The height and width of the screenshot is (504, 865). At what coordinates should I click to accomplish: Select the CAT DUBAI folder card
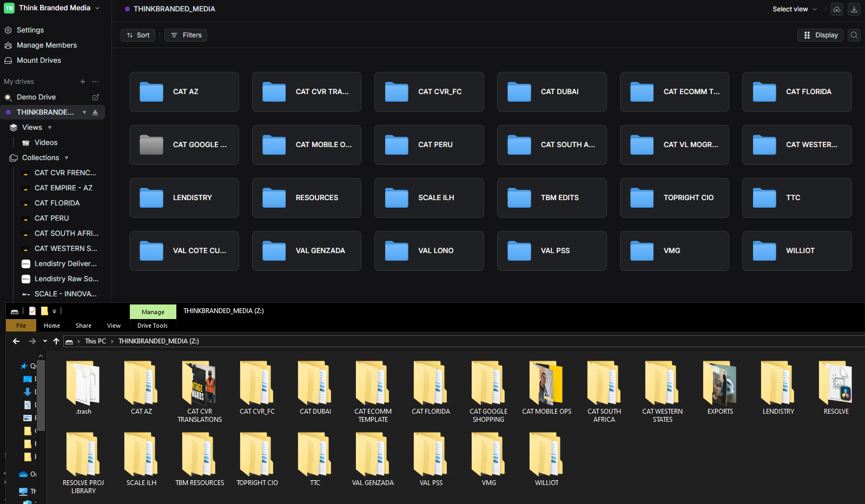[x=552, y=92]
